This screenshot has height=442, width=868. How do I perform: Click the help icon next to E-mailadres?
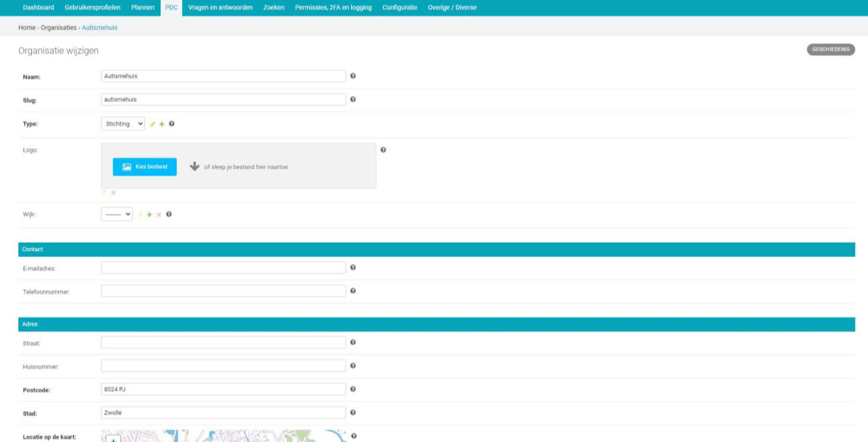(x=353, y=267)
